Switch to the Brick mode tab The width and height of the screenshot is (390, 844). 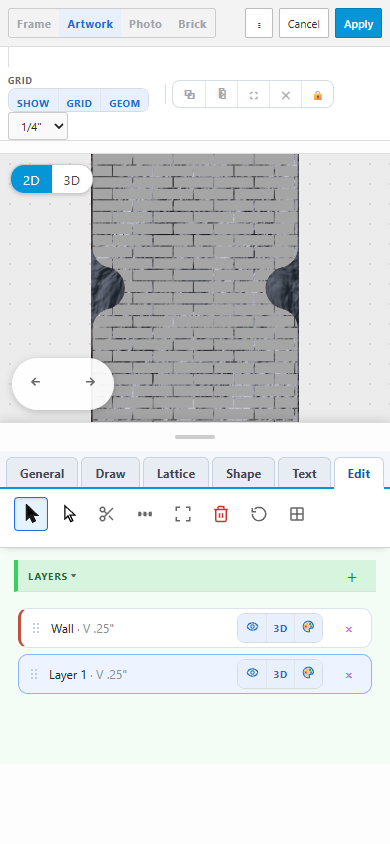(192, 24)
